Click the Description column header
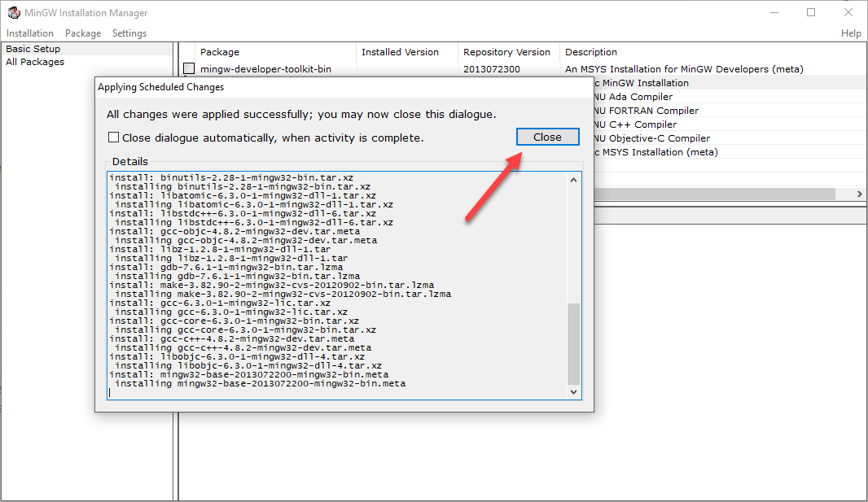This screenshot has width=868, height=502. [x=713, y=52]
